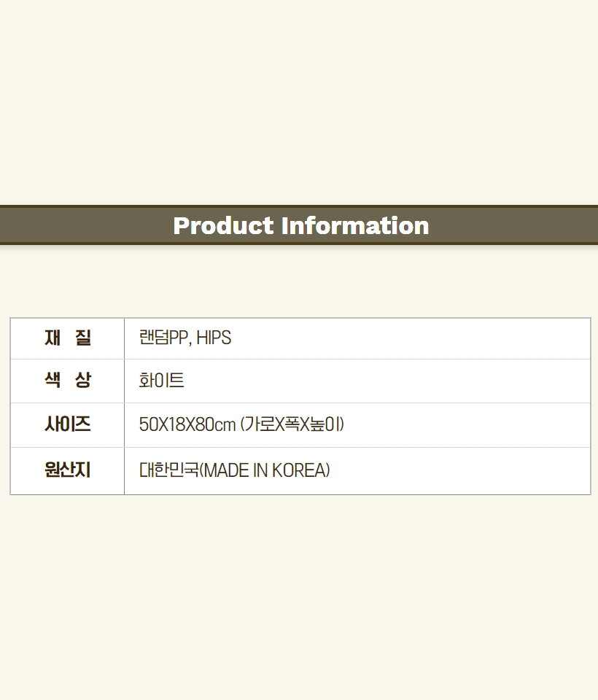Image resolution: width=598 pixels, height=700 pixels.
Task: Select the word Information in the banner
Action: coord(355,225)
